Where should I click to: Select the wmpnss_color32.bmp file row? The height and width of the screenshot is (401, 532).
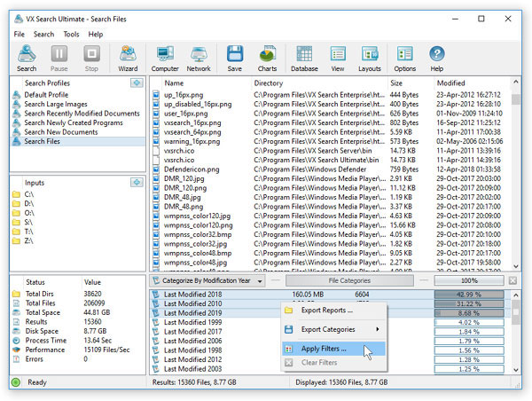click(331, 234)
